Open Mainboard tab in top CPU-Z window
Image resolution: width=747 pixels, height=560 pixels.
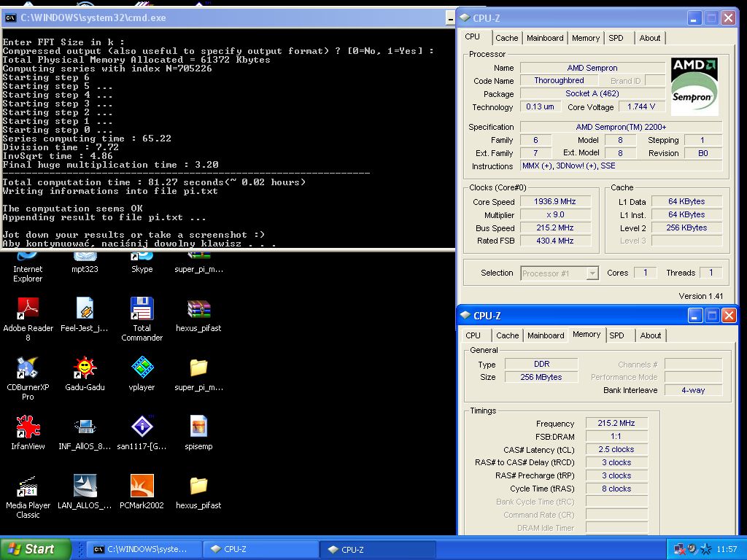pos(545,38)
